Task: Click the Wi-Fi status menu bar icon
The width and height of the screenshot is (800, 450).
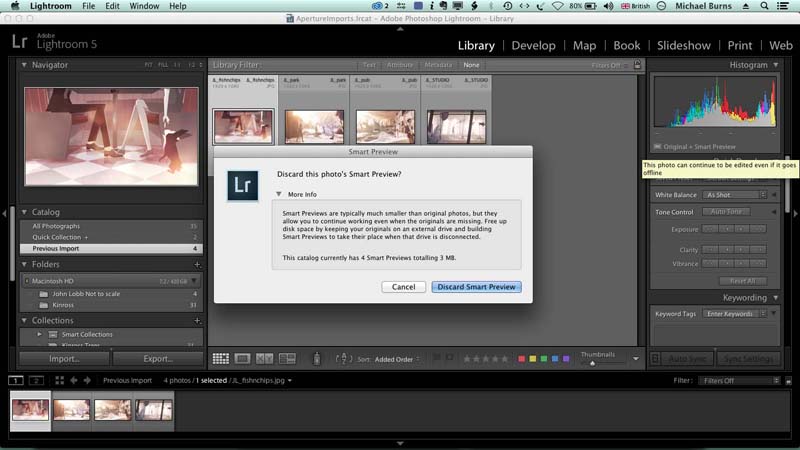Action: coord(558,6)
